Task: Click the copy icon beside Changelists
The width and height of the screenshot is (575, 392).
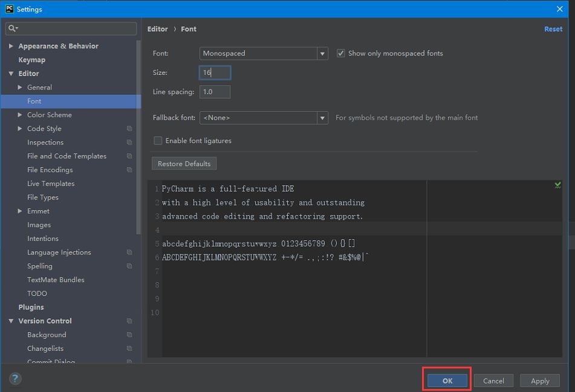Action: click(x=129, y=349)
